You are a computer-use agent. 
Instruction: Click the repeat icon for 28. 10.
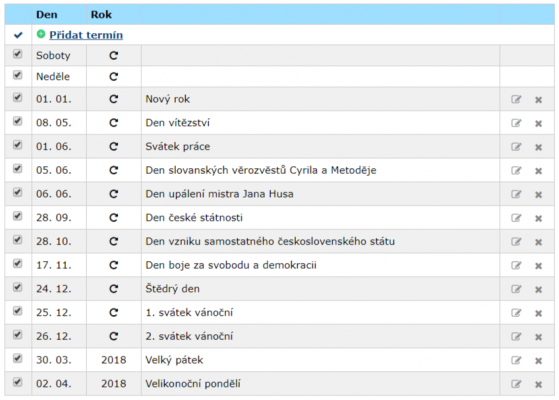point(113,242)
